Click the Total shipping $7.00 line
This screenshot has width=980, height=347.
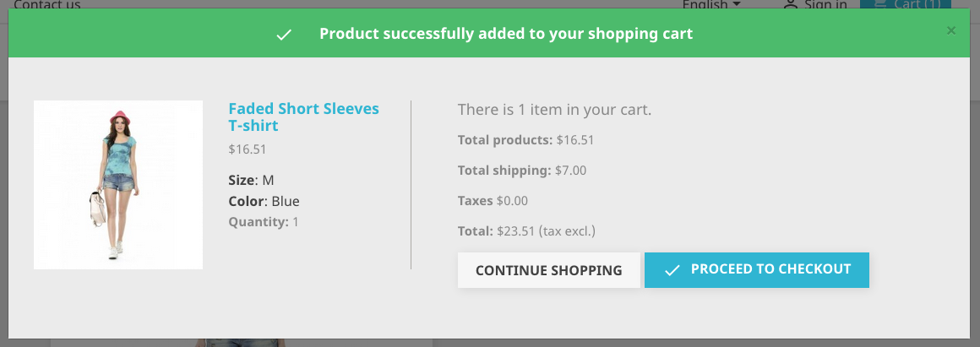pos(521,171)
